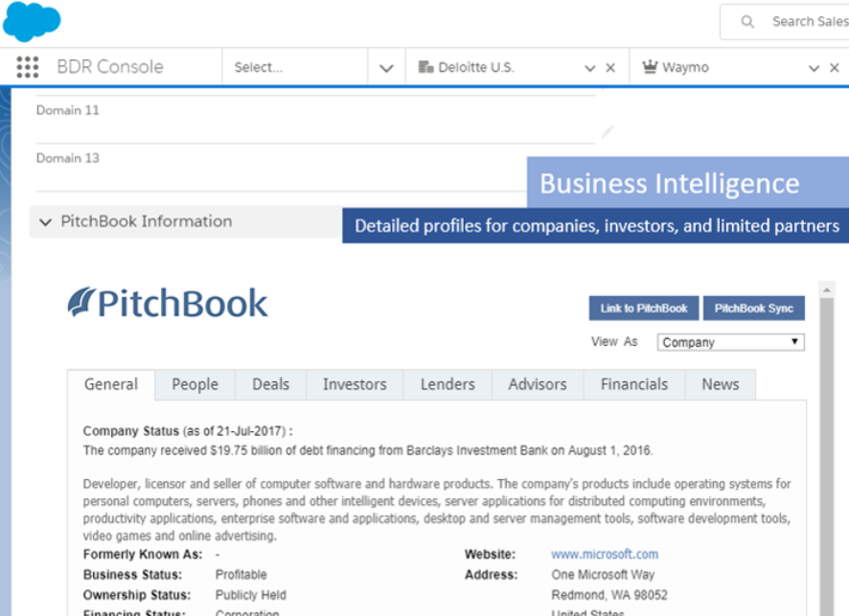
Task: Click the BDR Console app name
Action: (110, 66)
